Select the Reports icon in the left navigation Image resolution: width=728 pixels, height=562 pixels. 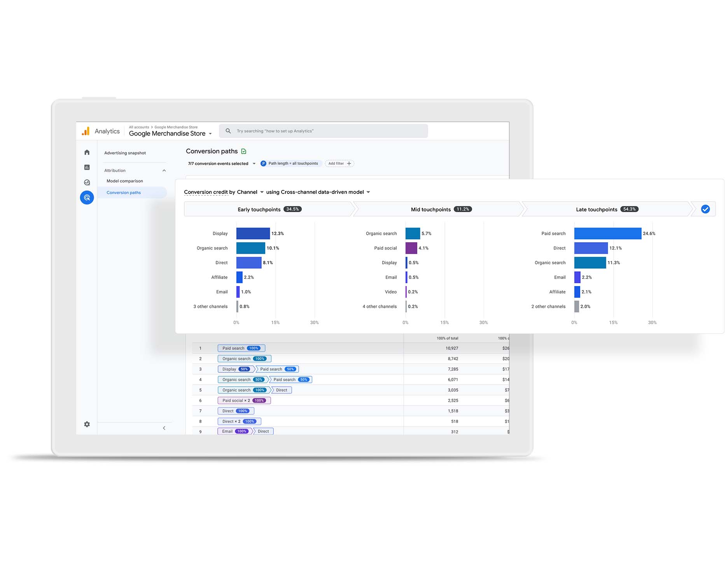pyautogui.click(x=87, y=167)
